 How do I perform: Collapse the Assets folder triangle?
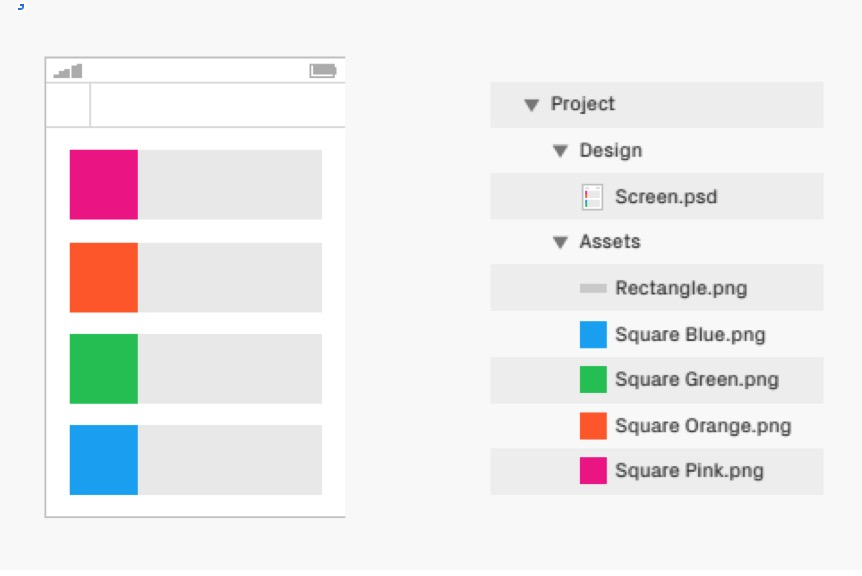pos(560,242)
